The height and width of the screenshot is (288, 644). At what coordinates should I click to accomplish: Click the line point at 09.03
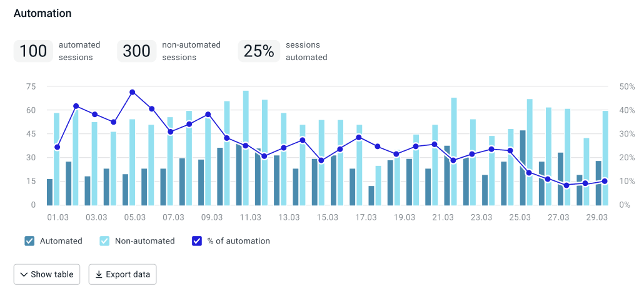click(208, 115)
